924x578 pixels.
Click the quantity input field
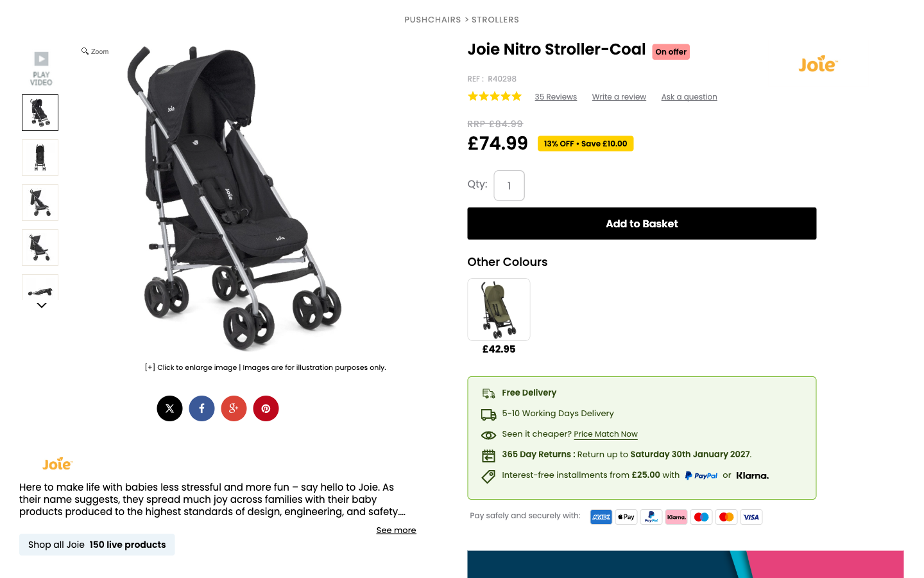click(509, 186)
